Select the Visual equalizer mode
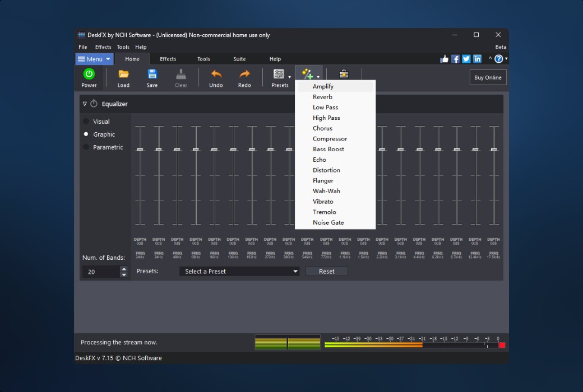Screen dimensions: 583x392 pyautogui.click(x=86, y=121)
